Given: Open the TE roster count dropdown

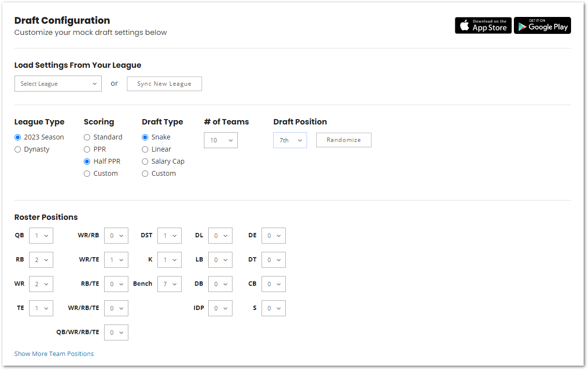Looking at the screenshot, I should click(x=41, y=308).
